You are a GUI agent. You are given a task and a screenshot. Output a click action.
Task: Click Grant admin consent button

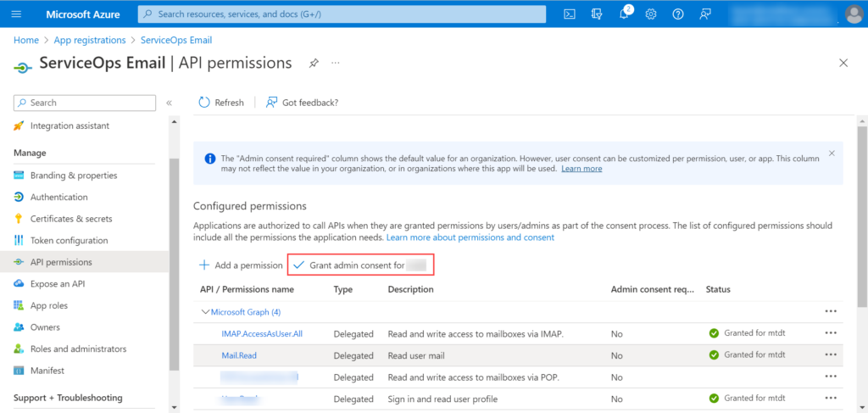[360, 265]
